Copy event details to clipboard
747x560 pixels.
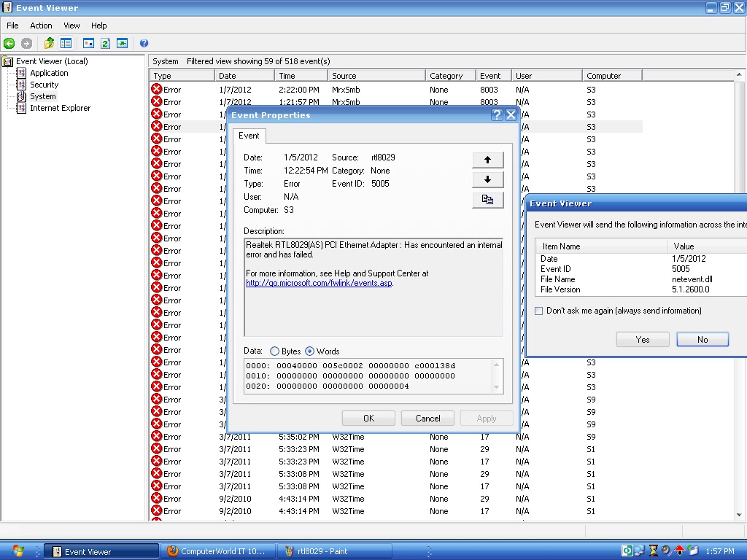(487, 200)
